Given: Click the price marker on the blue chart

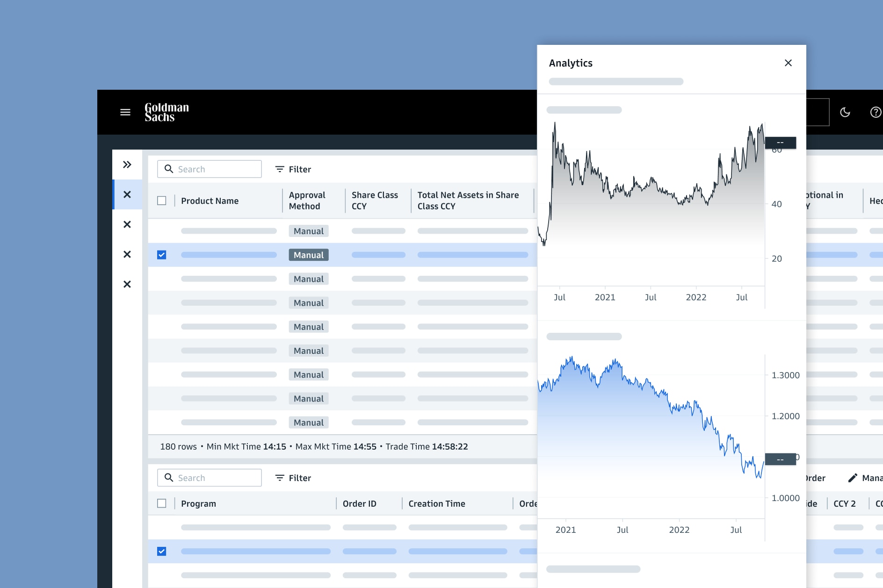Looking at the screenshot, I should [780, 459].
